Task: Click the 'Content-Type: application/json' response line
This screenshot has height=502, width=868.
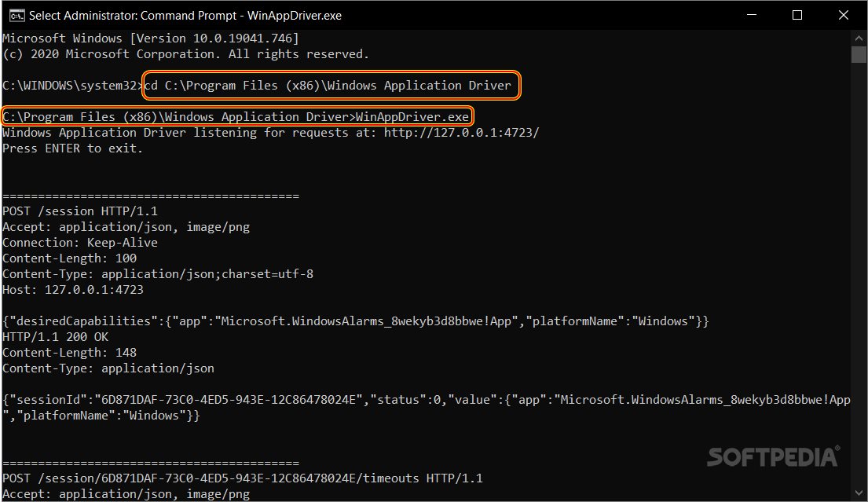Action: [108, 368]
